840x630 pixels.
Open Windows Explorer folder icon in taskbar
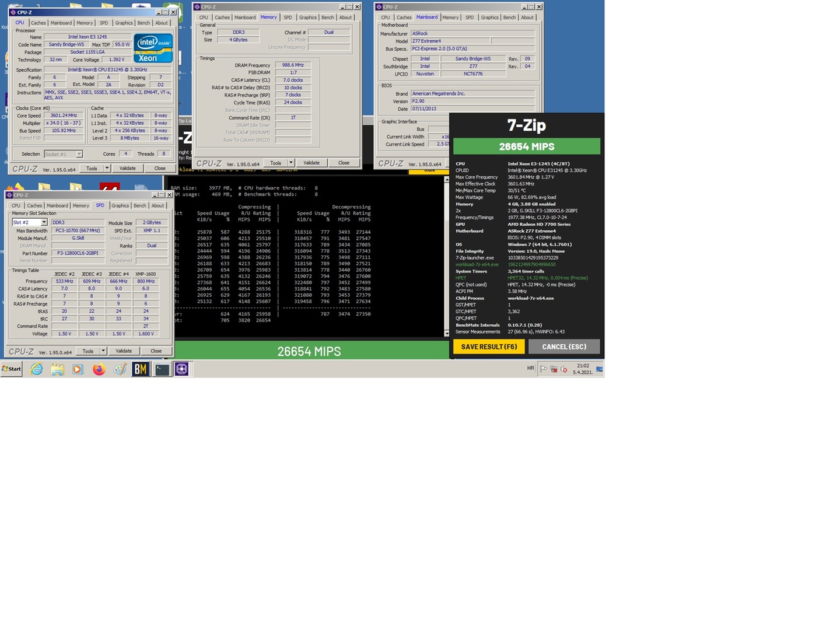click(x=57, y=369)
